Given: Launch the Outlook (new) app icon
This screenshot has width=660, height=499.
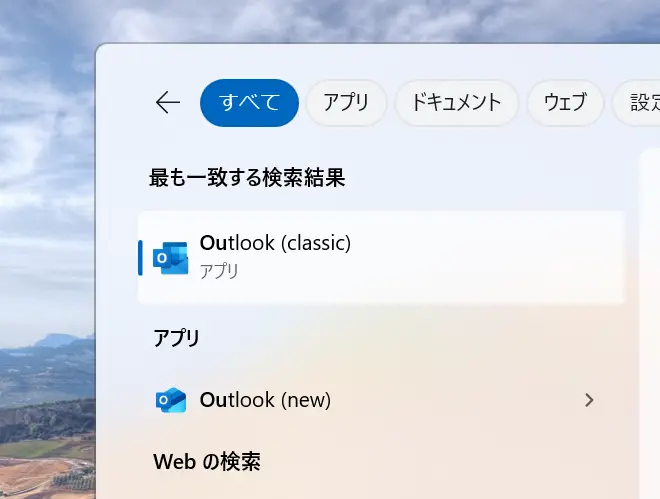Looking at the screenshot, I should (x=170, y=399).
